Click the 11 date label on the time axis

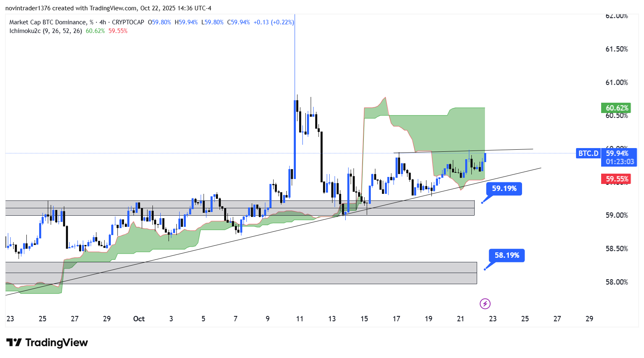pyautogui.click(x=300, y=319)
